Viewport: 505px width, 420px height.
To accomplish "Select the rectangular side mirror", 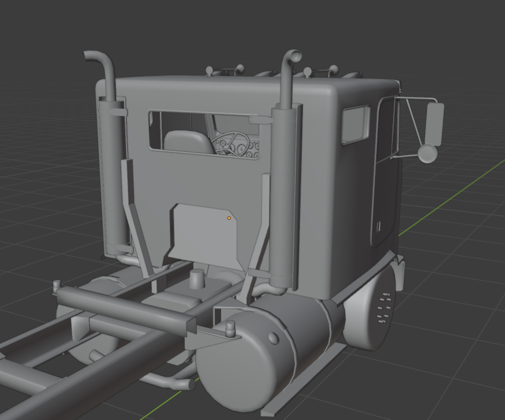I will click(435, 124).
